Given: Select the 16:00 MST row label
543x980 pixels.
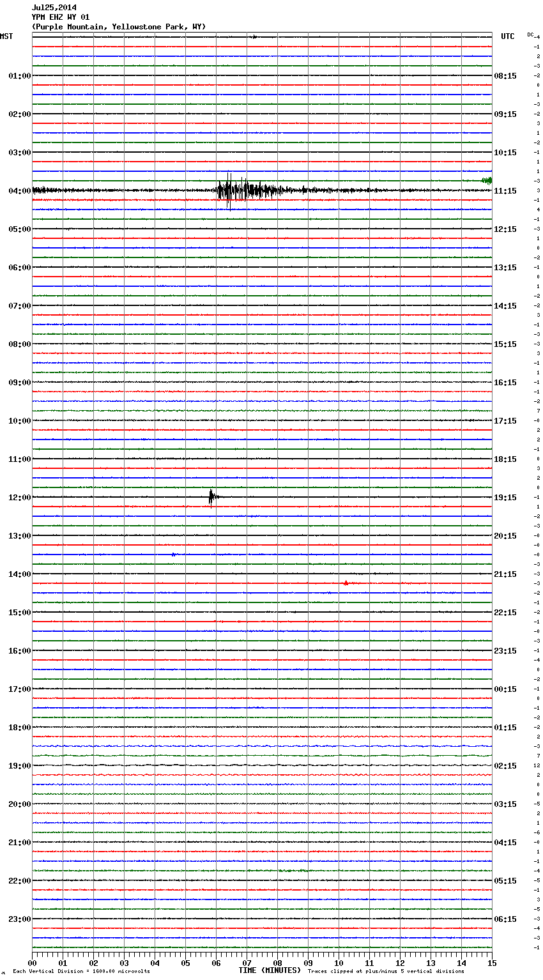Looking at the screenshot, I should tap(19, 651).
